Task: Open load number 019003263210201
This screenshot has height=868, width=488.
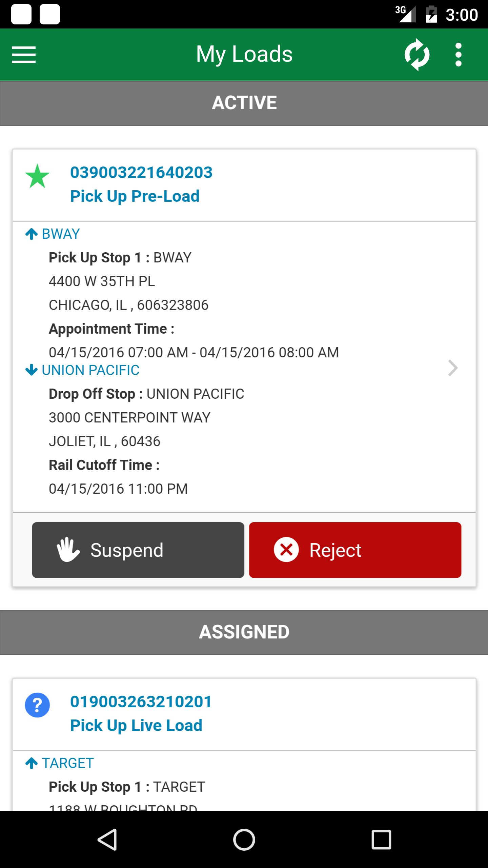Action: click(x=141, y=702)
